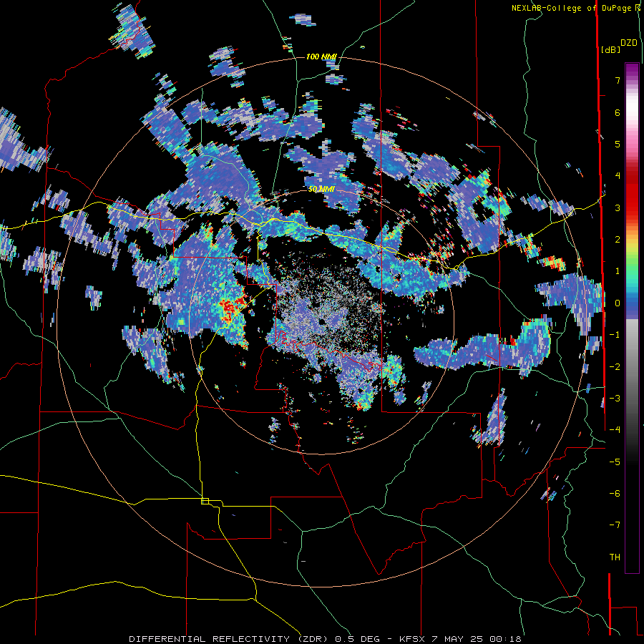Click the Differential Reflectivity KFSX caption text
Image resolution: width=644 pixels, height=644 pixels.
coord(325,639)
